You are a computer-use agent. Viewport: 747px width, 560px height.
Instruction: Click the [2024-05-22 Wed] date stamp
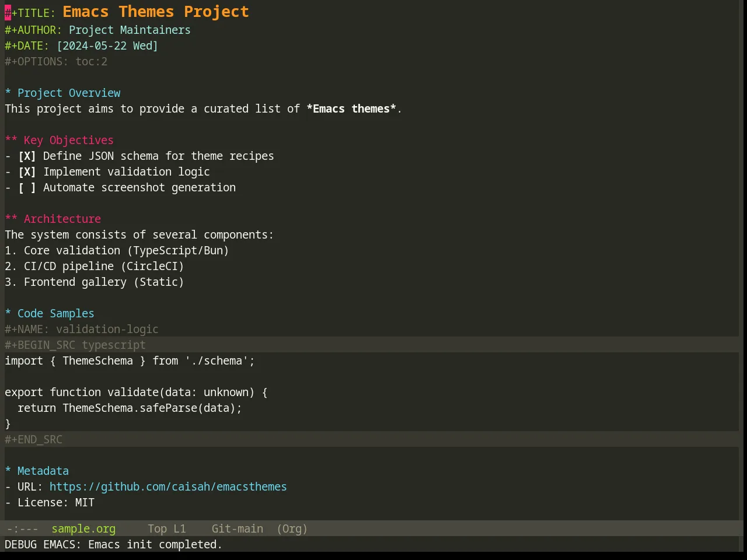tap(107, 46)
